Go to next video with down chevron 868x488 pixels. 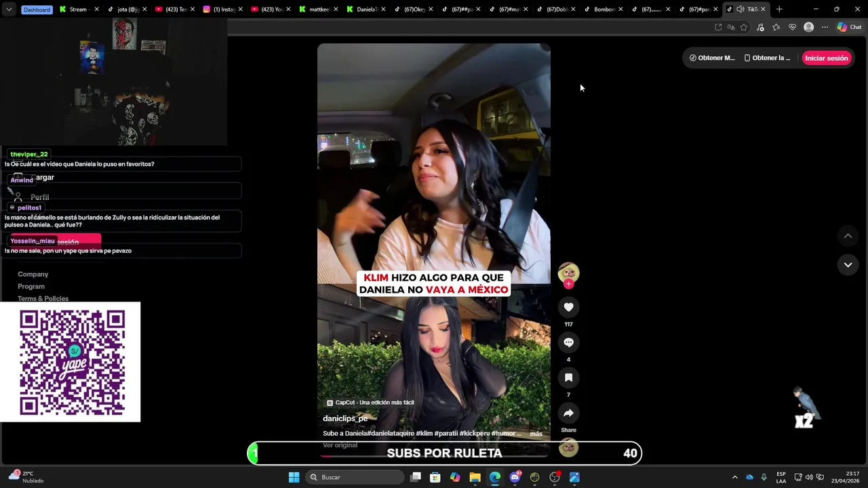tap(848, 265)
